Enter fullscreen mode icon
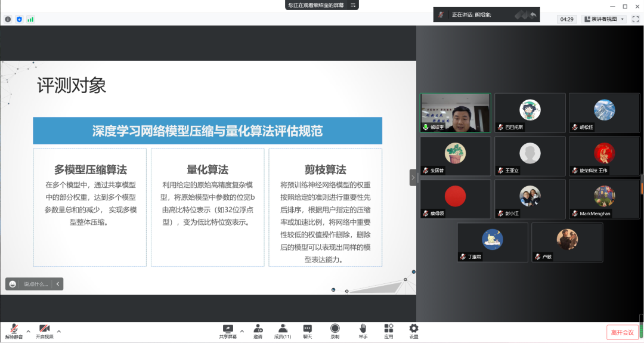 click(x=636, y=19)
